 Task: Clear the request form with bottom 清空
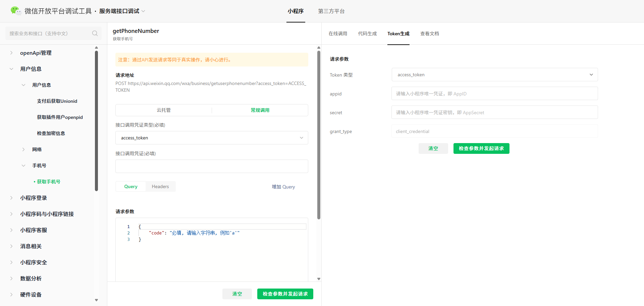237,294
